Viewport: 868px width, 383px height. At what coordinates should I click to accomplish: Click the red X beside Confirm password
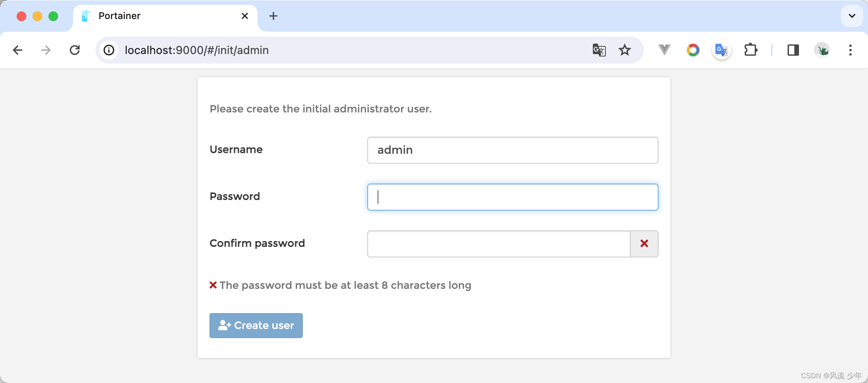[x=644, y=244]
